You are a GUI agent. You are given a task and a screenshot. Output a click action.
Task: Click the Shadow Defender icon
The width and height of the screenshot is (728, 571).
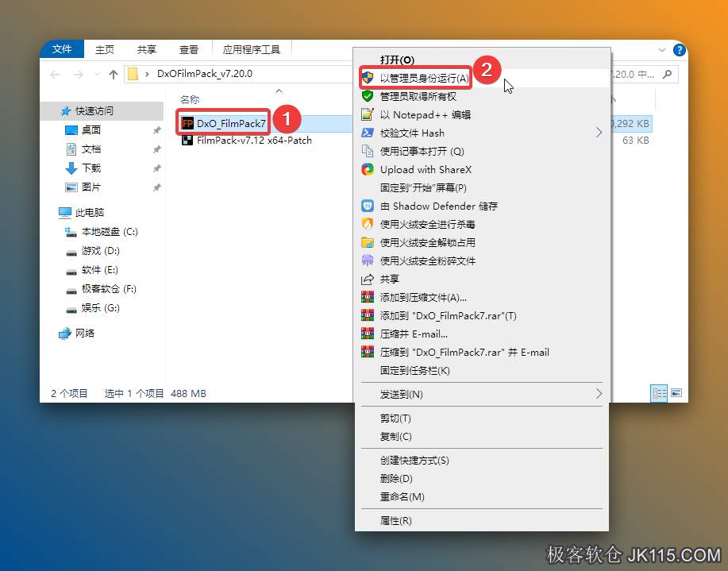click(368, 206)
